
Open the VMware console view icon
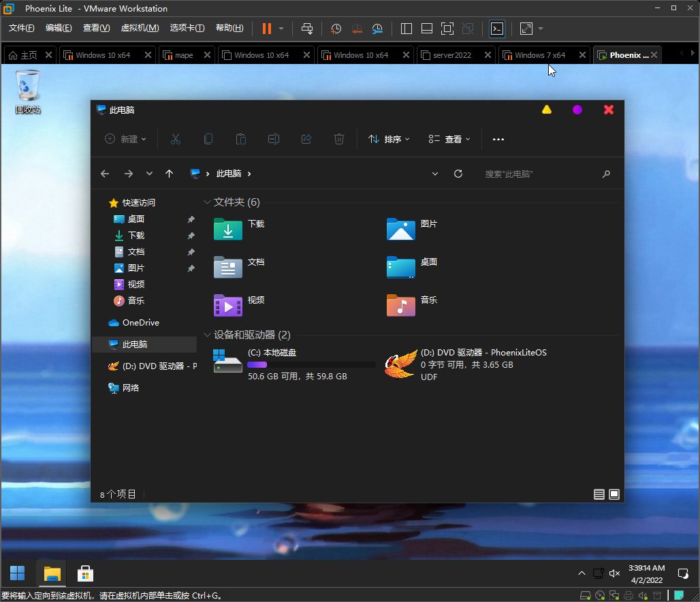498,29
